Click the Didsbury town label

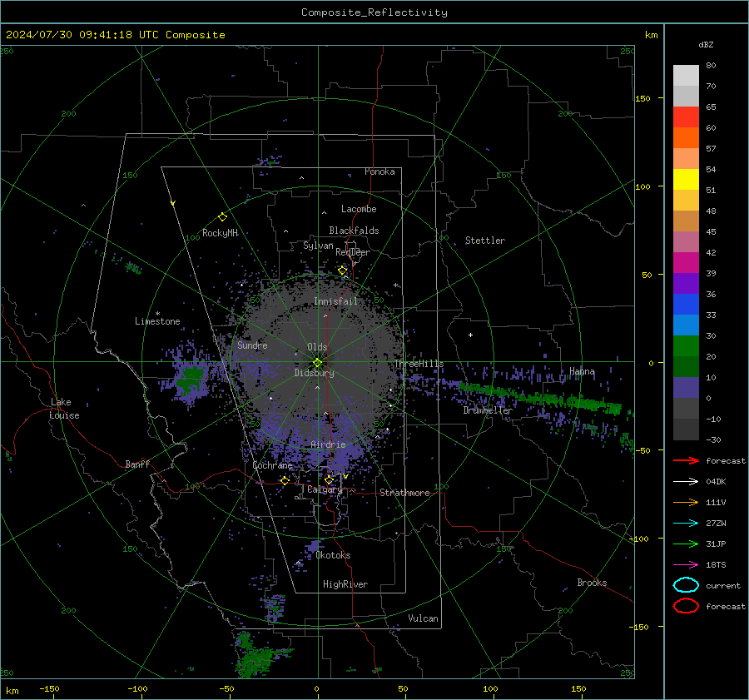pyautogui.click(x=314, y=373)
